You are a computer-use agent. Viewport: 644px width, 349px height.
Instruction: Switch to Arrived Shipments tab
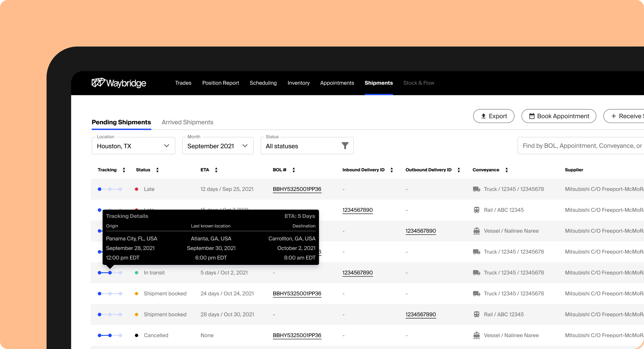187,122
